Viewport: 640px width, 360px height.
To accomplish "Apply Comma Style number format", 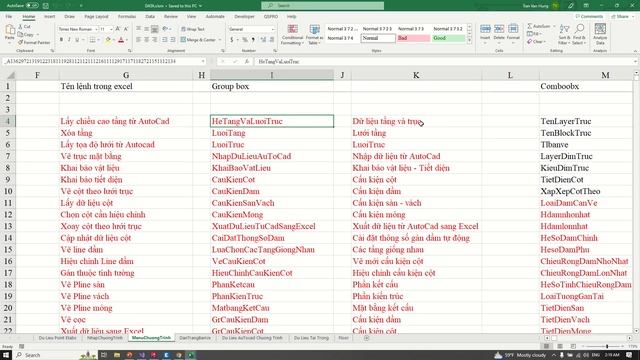I will [x=253, y=40].
